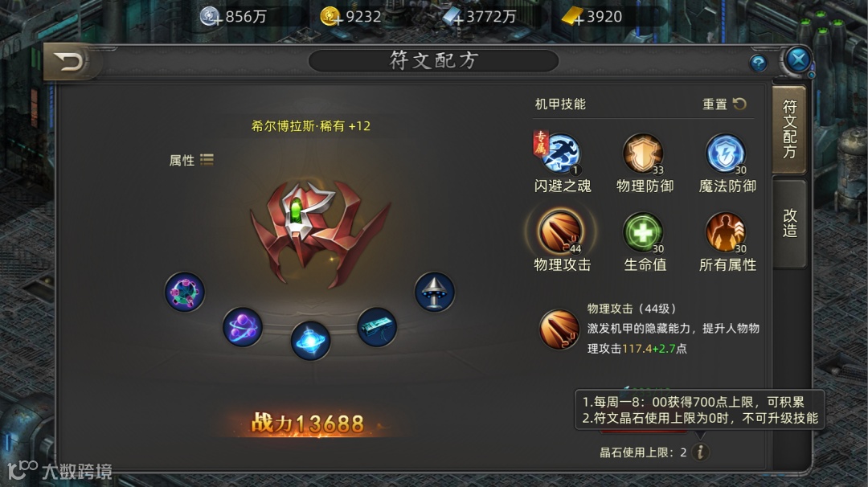Image resolution: width=868 pixels, height=487 pixels.
Task: Expand the 属性 attribute list
Action: (x=191, y=160)
